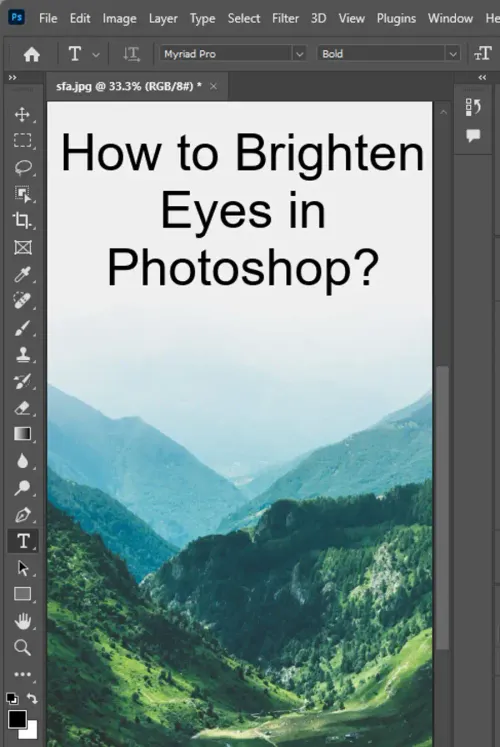500x747 pixels.
Task: Select the Lasso tool
Action: click(x=22, y=167)
